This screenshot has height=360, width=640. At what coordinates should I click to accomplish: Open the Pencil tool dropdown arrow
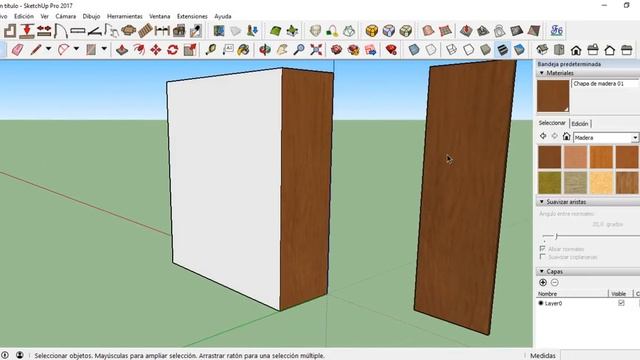pyautogui.click(x=49, y=49)
